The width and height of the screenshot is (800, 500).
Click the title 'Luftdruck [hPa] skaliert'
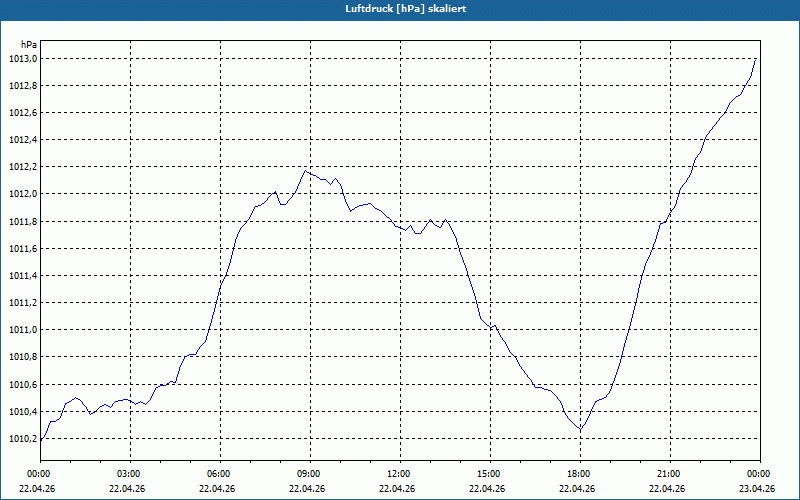(x=405, y=9)
